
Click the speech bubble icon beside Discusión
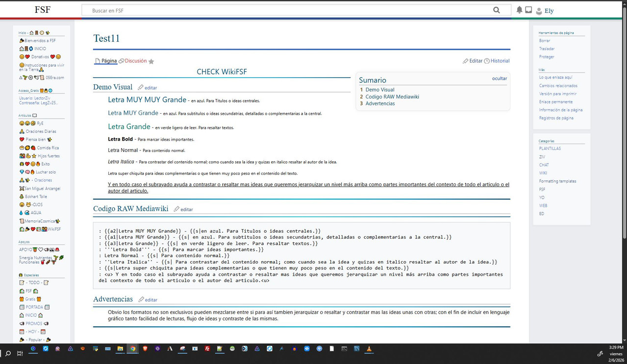pyautogui.click(x=121, y=61)
